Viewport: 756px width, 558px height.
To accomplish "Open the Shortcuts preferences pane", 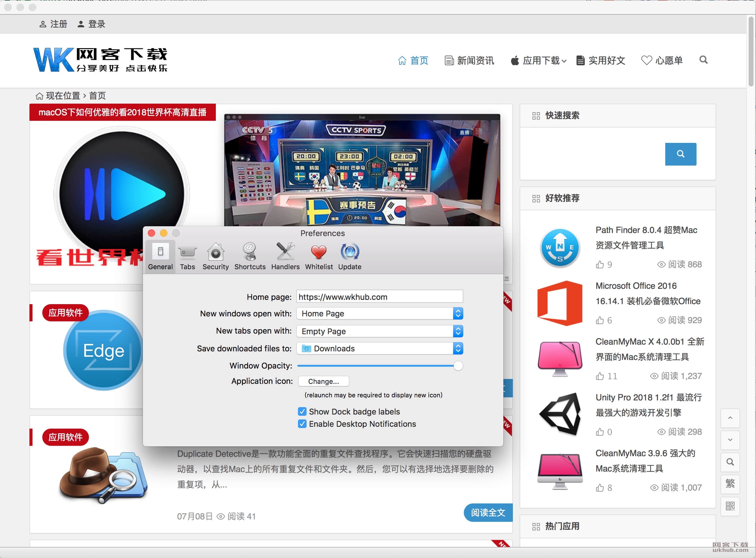I will pyautogui.click(x=250, y=256).
